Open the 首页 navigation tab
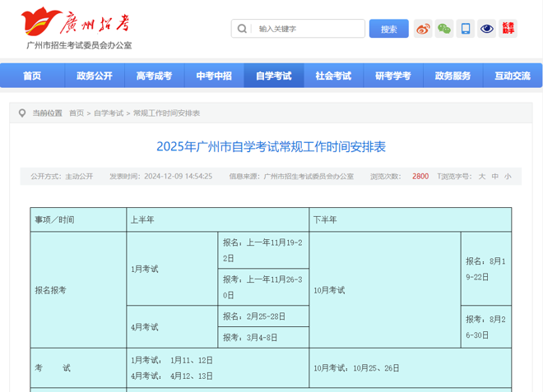 pos(32,76)
